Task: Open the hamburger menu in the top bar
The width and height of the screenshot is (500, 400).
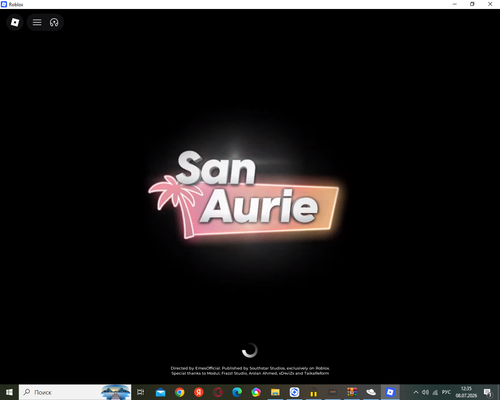Action: click(x=37, y=22)
